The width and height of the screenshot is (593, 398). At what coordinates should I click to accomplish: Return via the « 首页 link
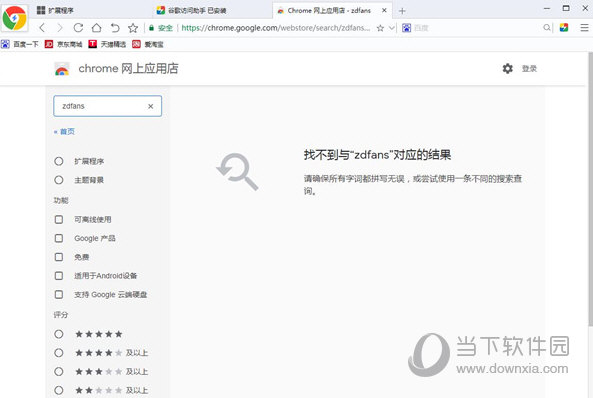click(64, 132)
